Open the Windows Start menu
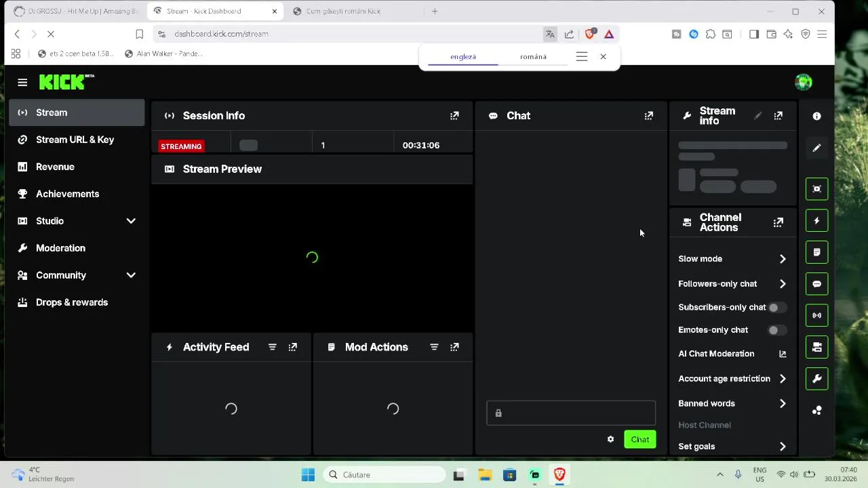 (x=308, y=474)
